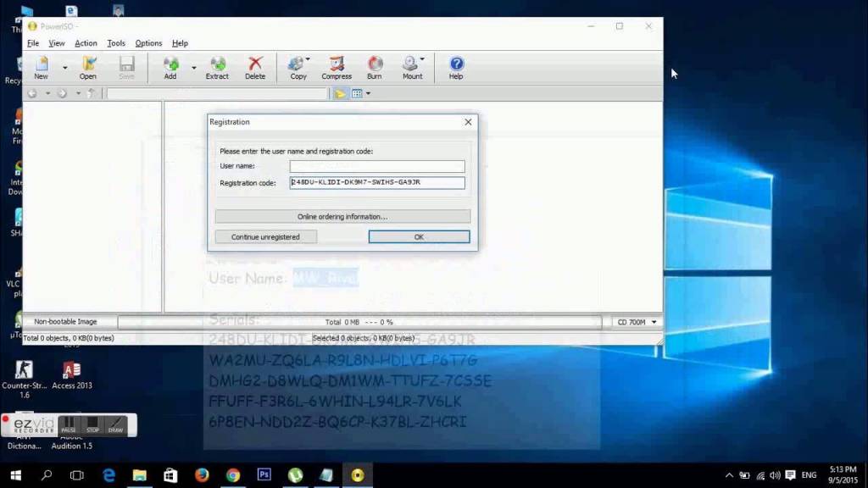
Task: Select the Counter-Strike 1.6 desktop icon
Action: pos(25,380)
